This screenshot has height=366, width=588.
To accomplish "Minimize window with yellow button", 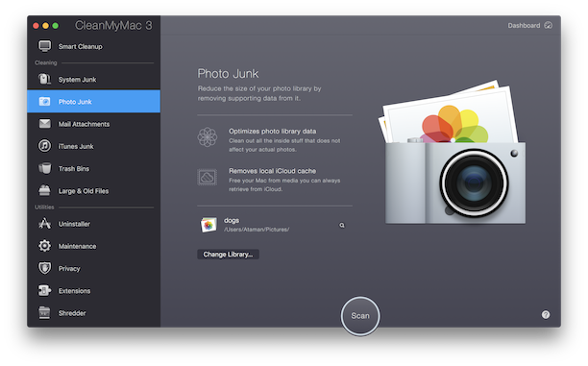I will click(45, 26).
